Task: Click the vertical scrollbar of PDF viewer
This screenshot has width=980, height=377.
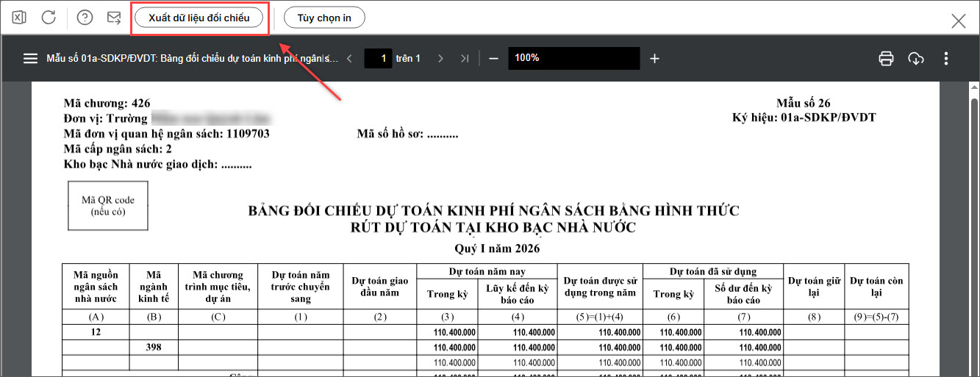Action: point(973,220)
